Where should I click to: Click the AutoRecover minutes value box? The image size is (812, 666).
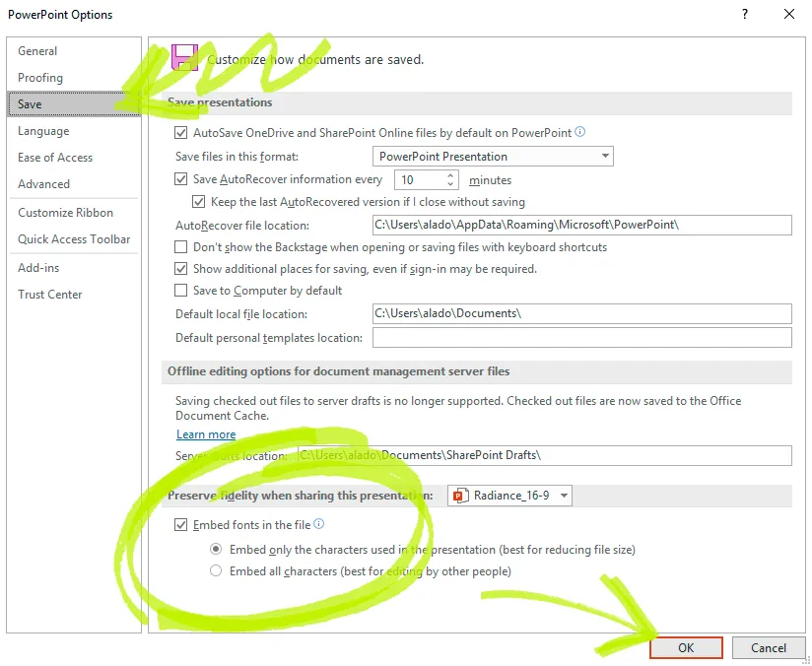[x=420, y=179]
